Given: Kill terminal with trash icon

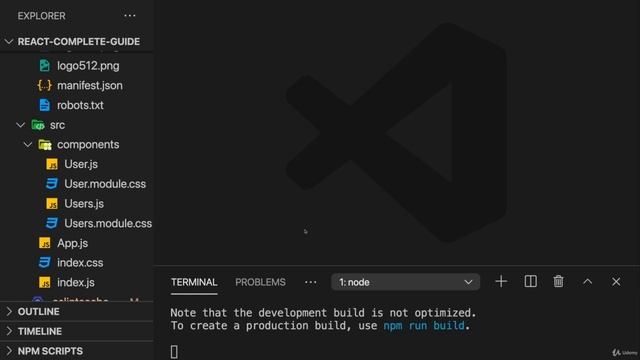Looking at the screenshot, I should pos(558,282).
